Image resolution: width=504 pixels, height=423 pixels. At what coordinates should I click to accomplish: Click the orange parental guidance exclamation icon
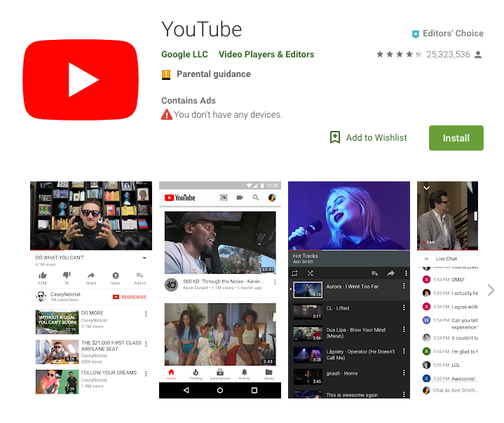166,74
